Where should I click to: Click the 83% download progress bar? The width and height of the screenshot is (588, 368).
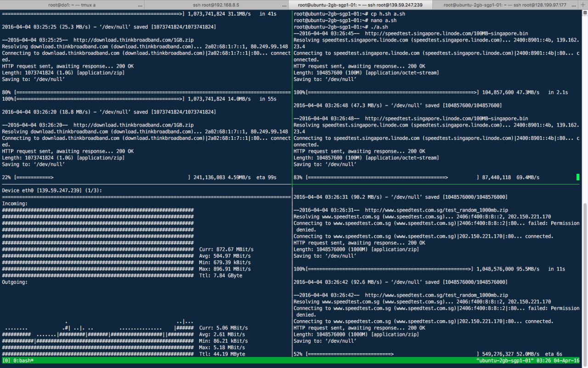point(393,177)
